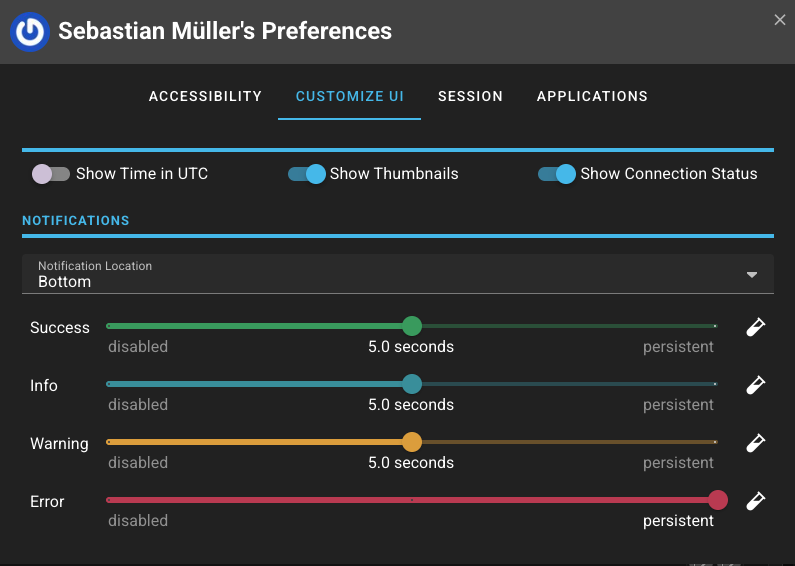Click the blue power logo icon

(x=30, y=32)
